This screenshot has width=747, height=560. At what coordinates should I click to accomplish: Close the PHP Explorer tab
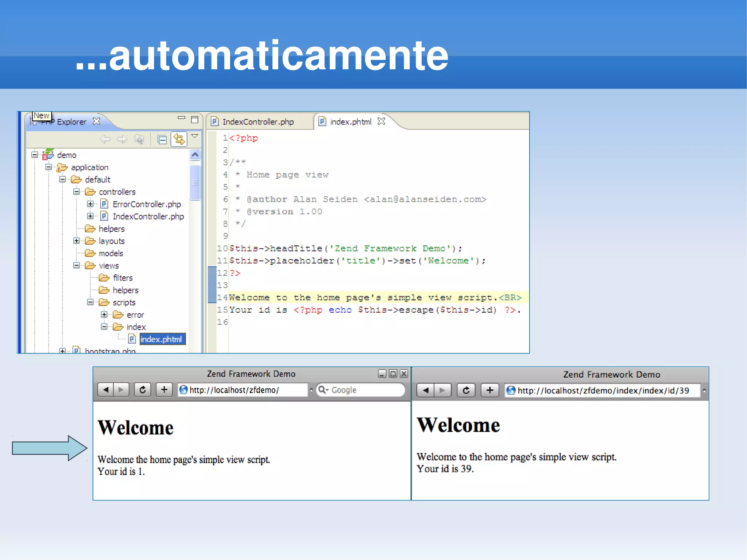tap(96, 121)
